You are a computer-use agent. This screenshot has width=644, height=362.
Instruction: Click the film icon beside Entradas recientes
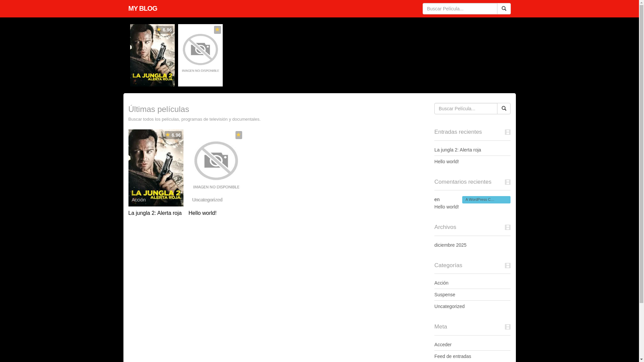coord(507,132)
